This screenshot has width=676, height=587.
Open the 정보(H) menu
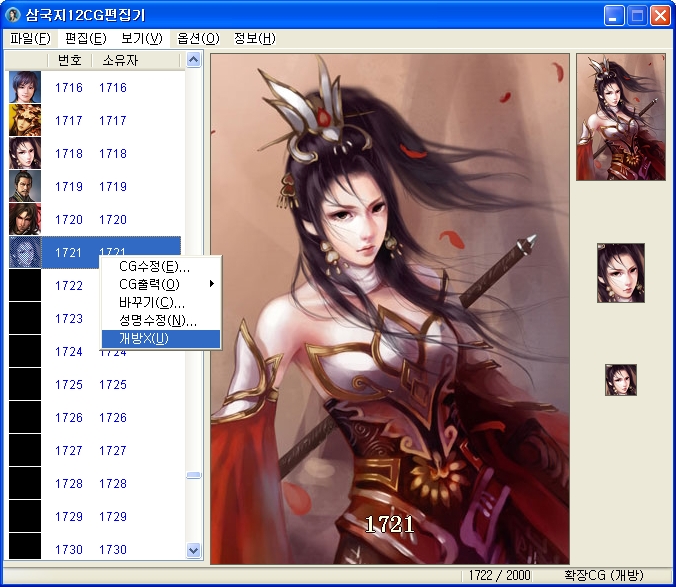254,39
